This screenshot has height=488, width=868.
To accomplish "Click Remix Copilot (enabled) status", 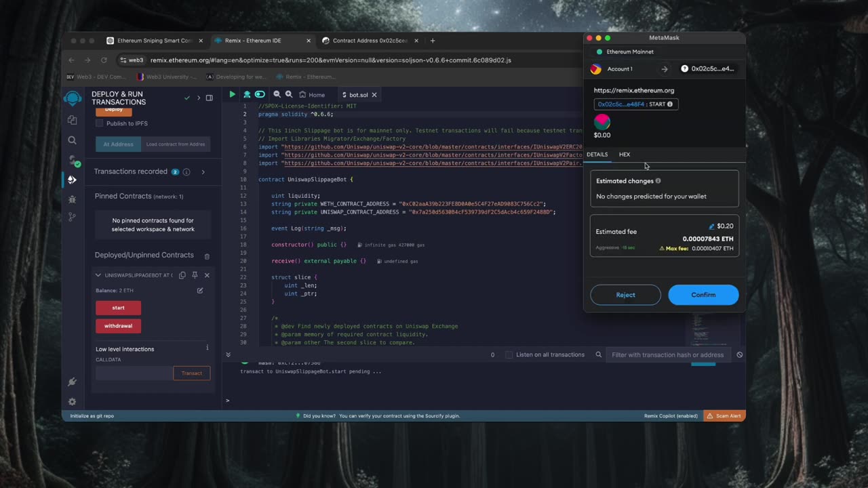I will point(671,415).
